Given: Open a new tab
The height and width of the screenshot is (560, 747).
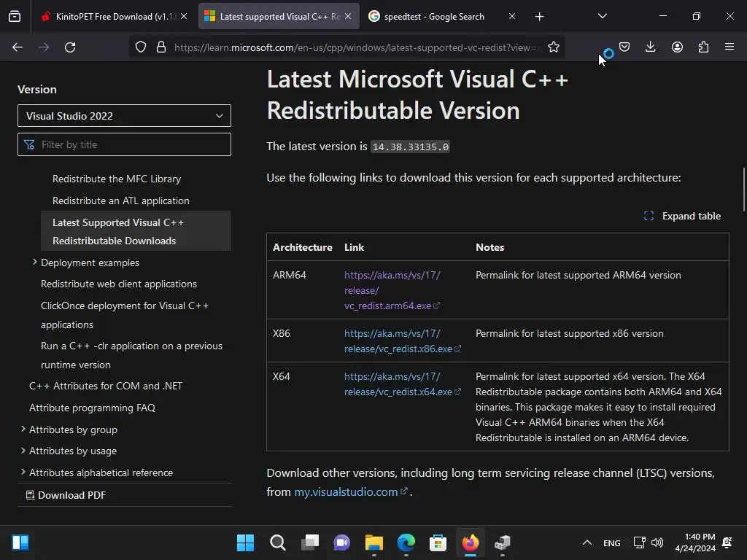Looking at the screenshot, I should [x=539, y=17].
